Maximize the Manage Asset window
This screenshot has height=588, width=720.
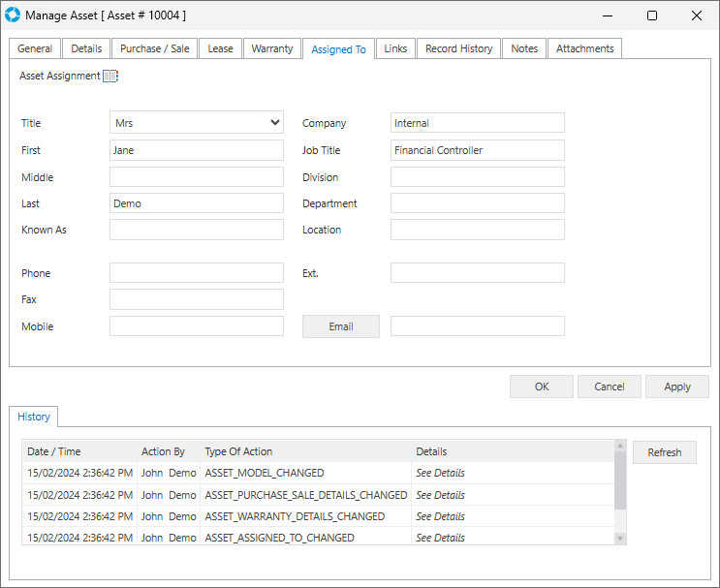652,15
